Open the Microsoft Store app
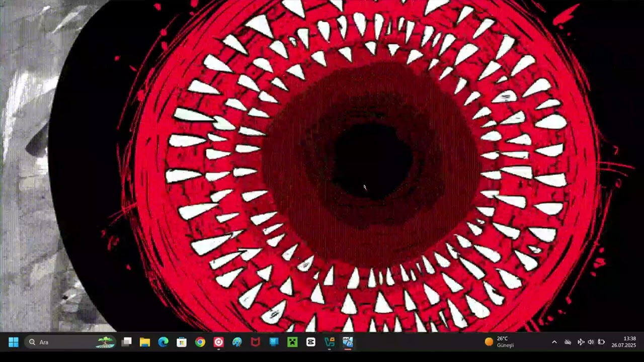The height and width of the screenshot is (362, 644). [182, 342]
